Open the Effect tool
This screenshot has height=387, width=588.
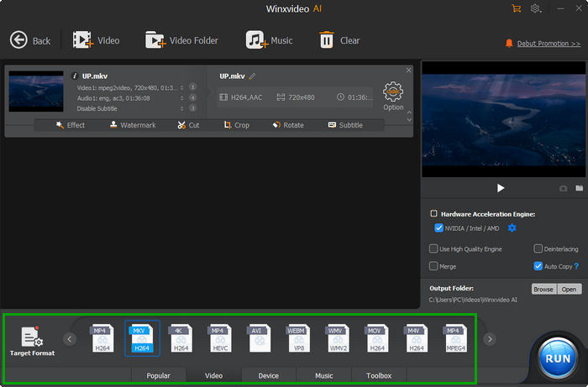pyautogui.click(x=71, y=125)
